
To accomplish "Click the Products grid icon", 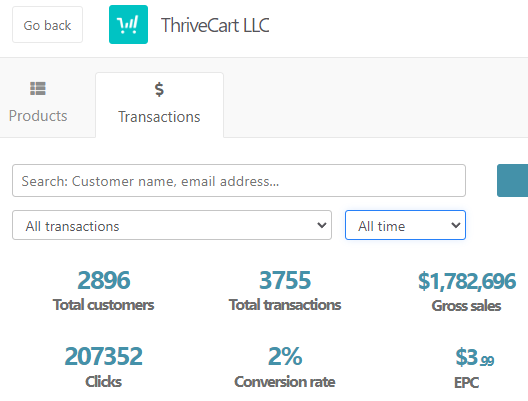I will coord(38,89).
